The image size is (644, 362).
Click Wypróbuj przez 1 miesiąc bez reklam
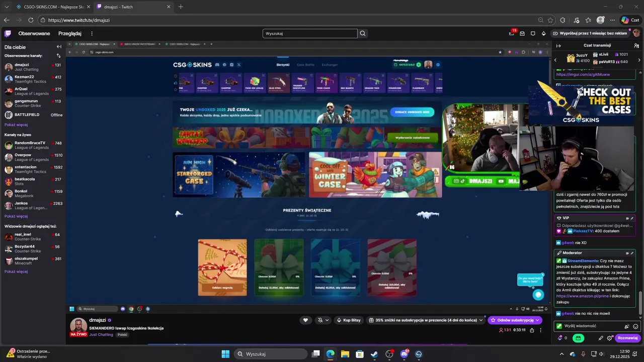point(590,33)
